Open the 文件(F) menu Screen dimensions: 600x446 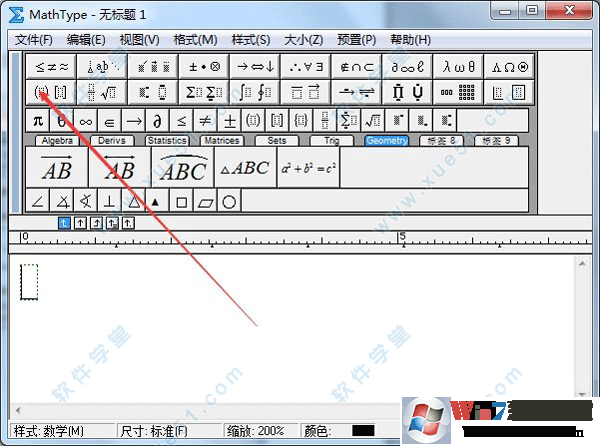click(34, 40)
